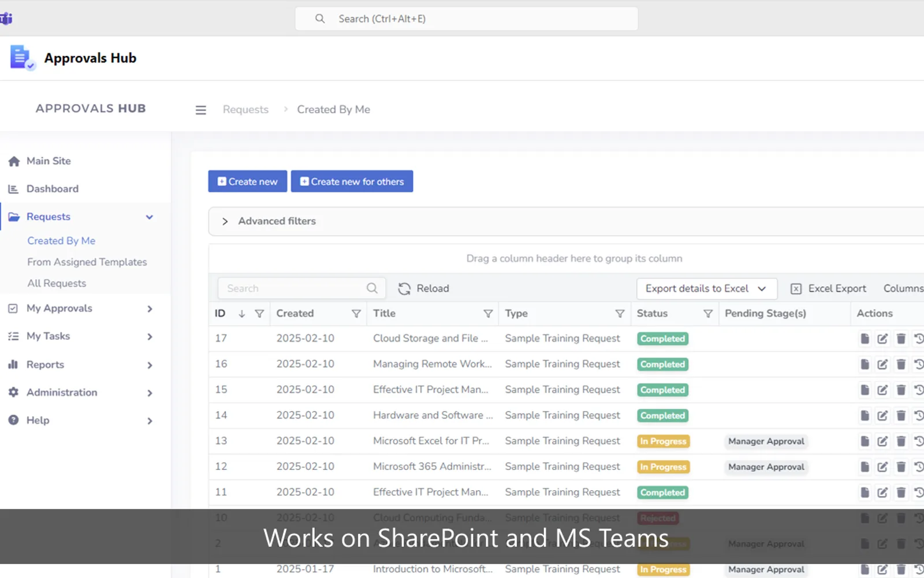Click history icon for request 16

pyautogui.click(x=919, y=364)
